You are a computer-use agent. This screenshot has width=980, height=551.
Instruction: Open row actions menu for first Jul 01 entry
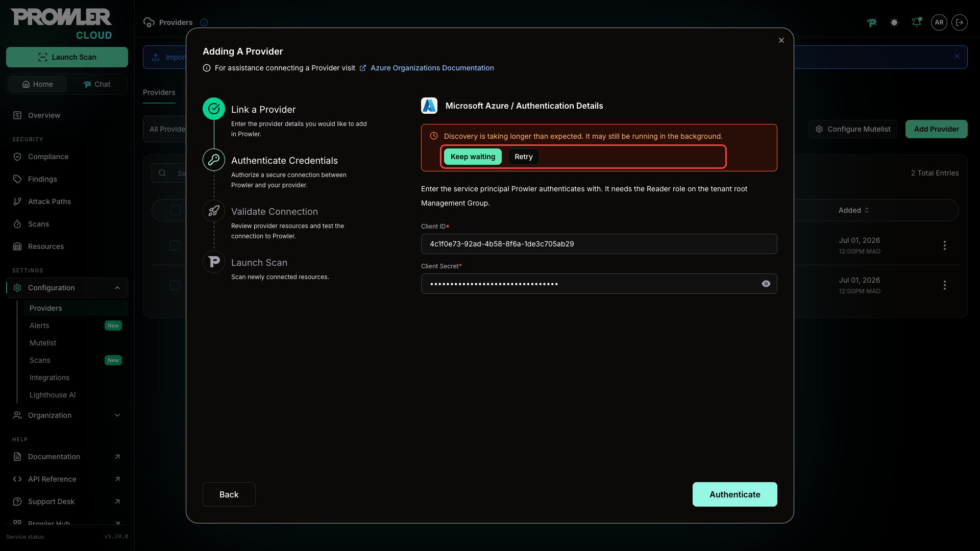coord(945,245)
